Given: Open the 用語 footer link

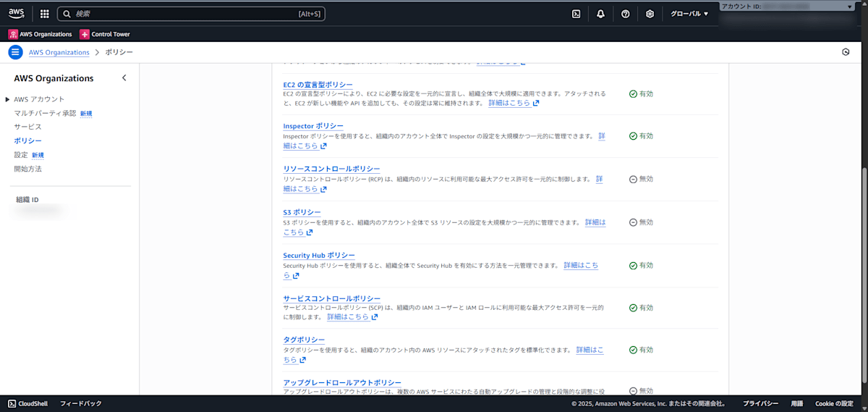Looking at the screenshot, I should pyautogui.click(x=796, y=403).
